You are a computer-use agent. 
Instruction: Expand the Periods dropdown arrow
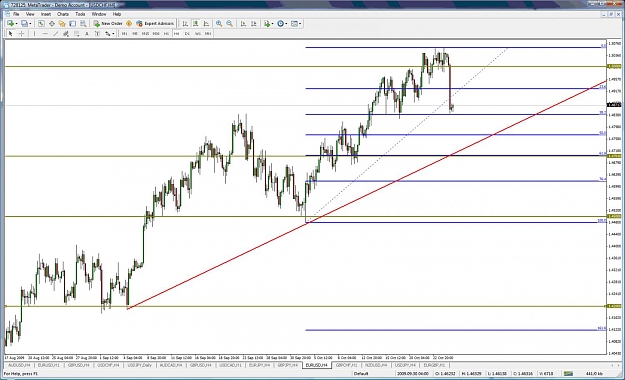click(286, 24)
